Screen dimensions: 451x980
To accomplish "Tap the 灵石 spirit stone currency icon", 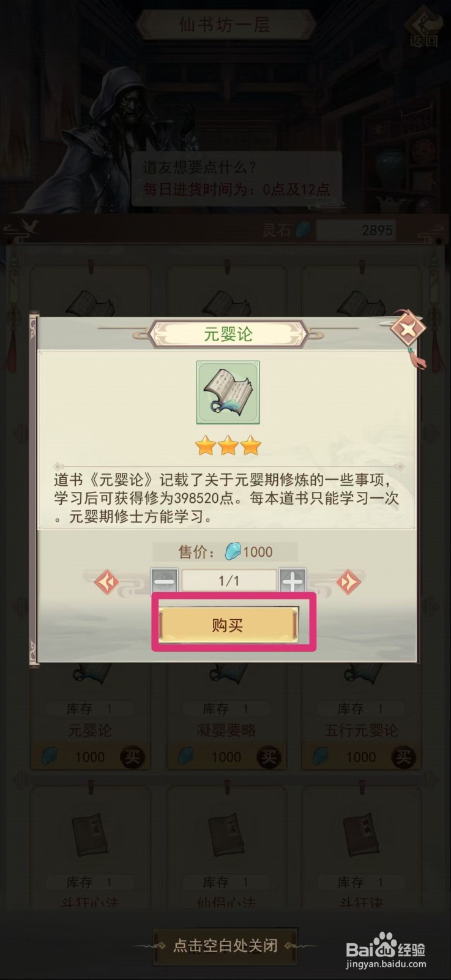I will coord(303,230).
